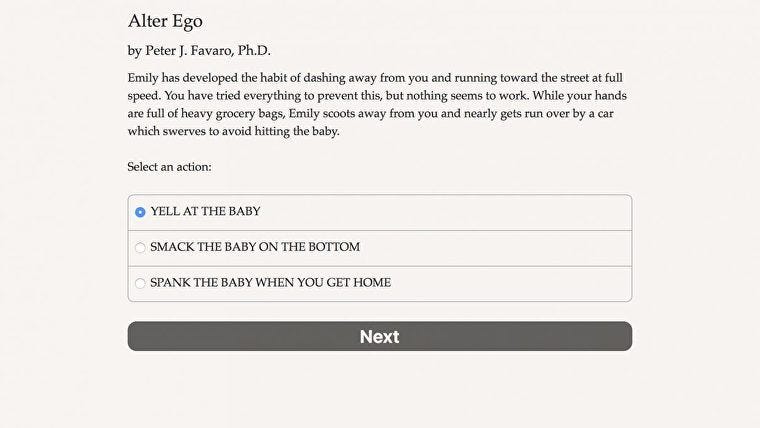This screenshot has height=428, width=760.
Task: Choose SMACK THE BABY ON THE BOTTOM radio button
Action: coord(140,248)
